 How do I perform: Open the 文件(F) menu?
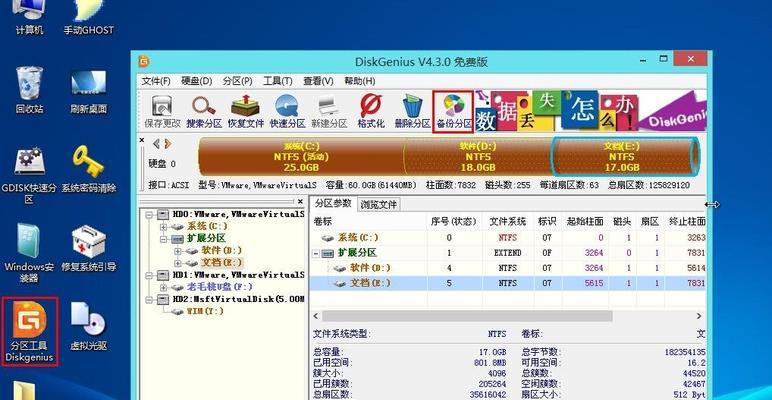point(156,81)
